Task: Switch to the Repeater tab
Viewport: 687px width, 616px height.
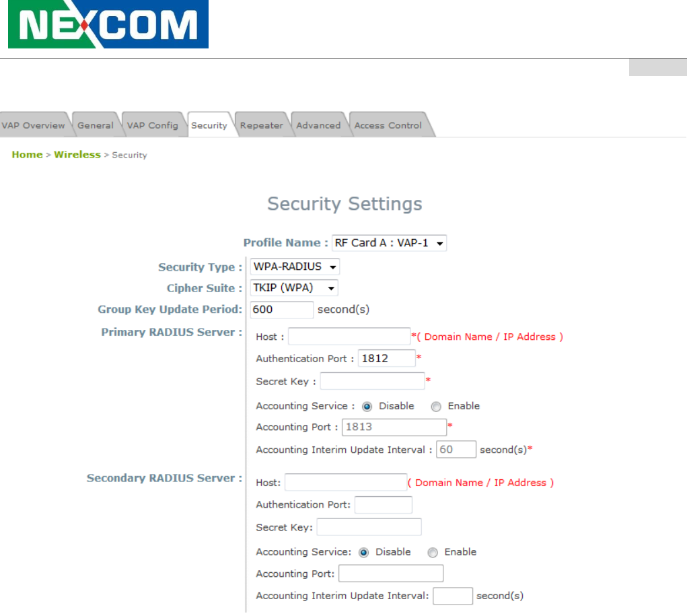Action: 262,125
